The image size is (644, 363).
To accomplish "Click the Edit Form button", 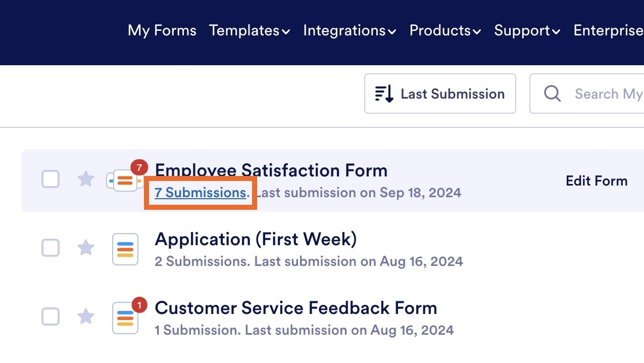I will pyautogui.click(x=597, y=181).
